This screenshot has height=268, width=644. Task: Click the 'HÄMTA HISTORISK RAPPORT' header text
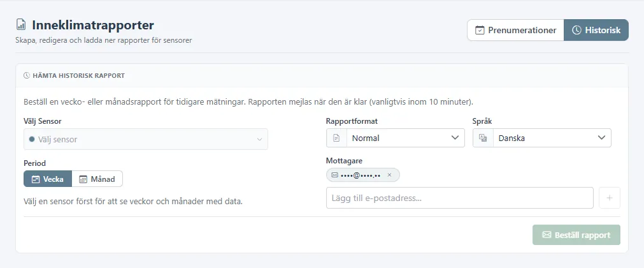78,76
